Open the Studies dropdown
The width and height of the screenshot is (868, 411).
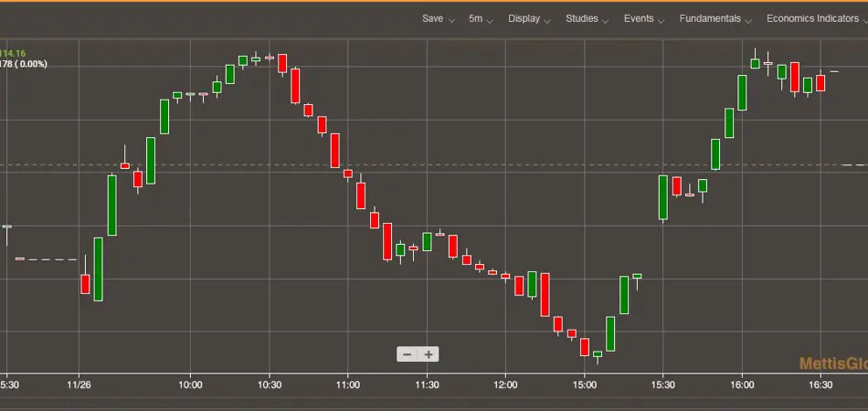click(x=587, y=19)
